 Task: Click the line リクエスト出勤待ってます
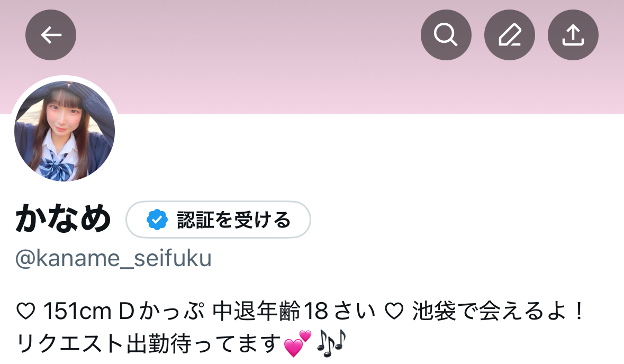[x=149, y=344]
